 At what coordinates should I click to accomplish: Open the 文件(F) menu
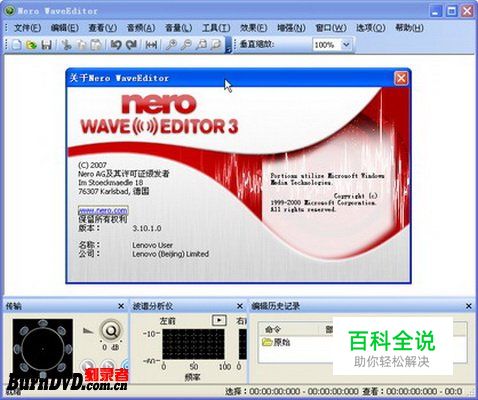pyautogui.click(x=27, y=28)
